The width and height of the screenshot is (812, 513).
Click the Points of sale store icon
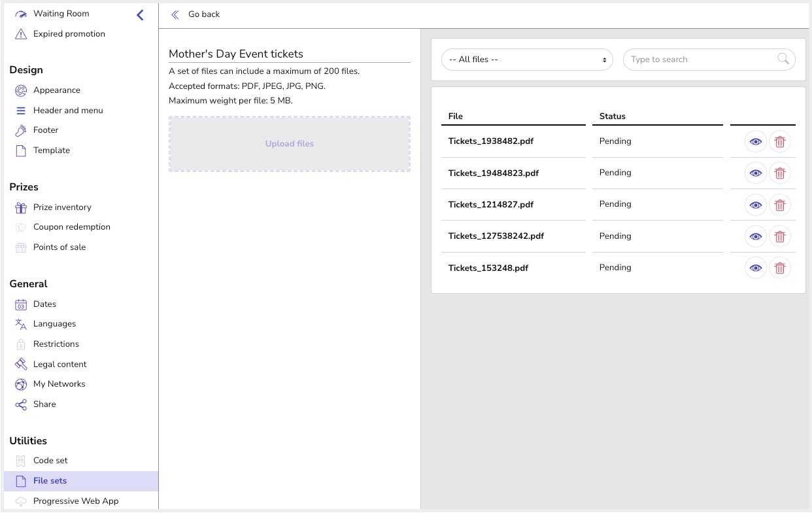pos(21,247)
